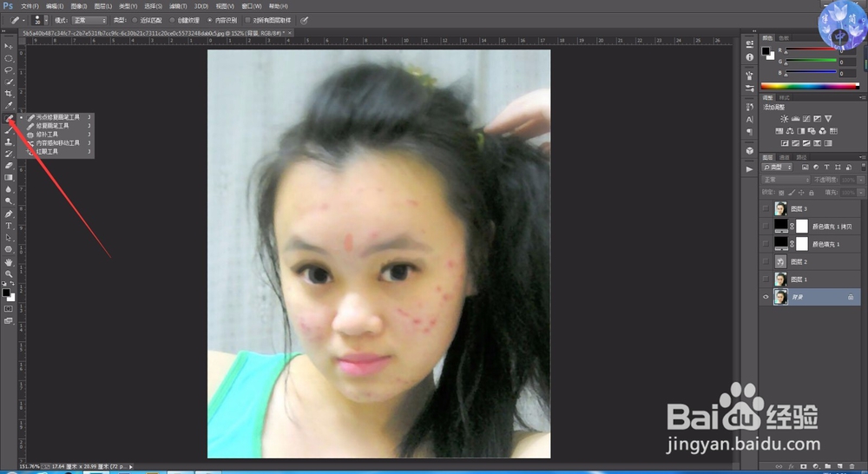This screenshot has height=474, width=868.
Task: Open the layer blend mode 正常 dropdown
Action: [x=786, y=180]
